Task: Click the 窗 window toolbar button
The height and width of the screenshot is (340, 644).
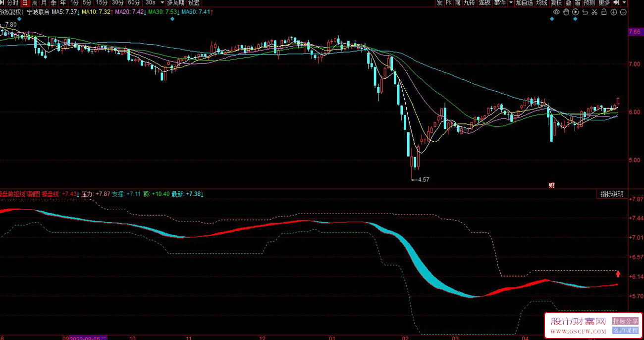Action: click(x=578, y=2)
